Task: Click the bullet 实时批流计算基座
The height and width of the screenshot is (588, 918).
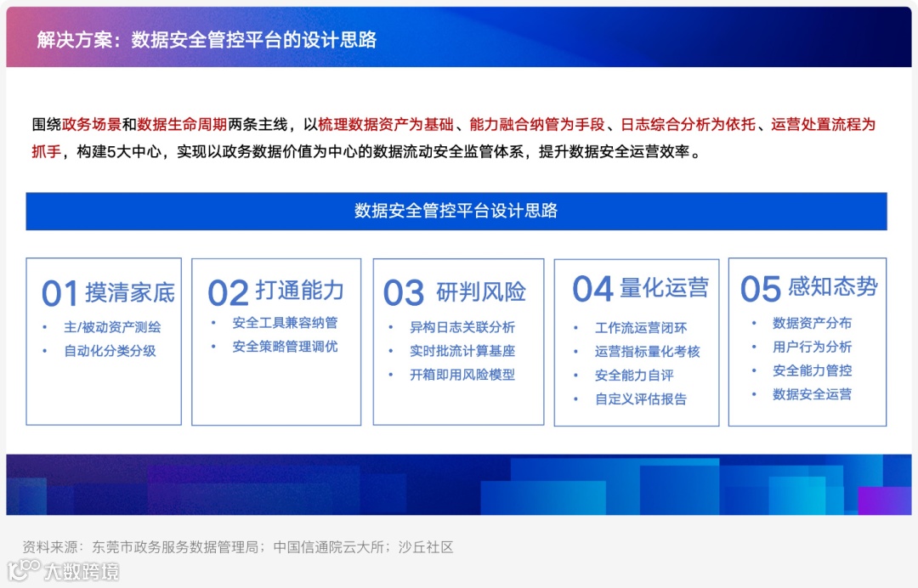Action: tap(462, 351)
